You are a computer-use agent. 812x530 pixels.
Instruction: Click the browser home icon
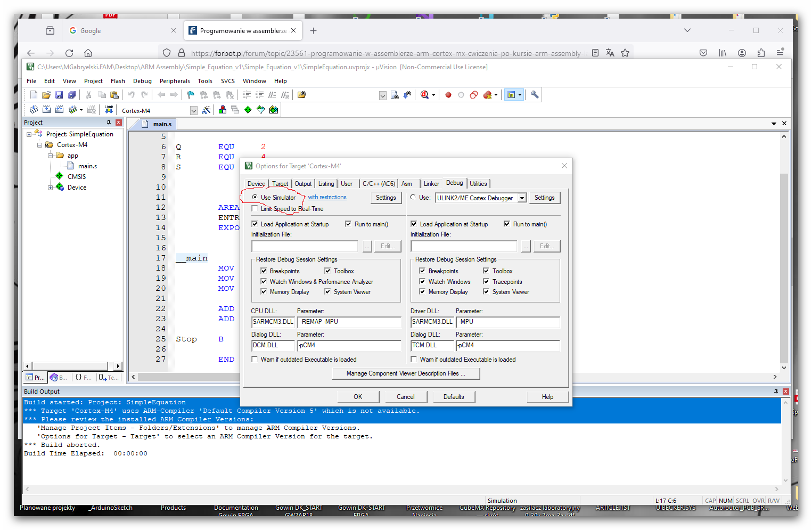(x=88, y=53)
